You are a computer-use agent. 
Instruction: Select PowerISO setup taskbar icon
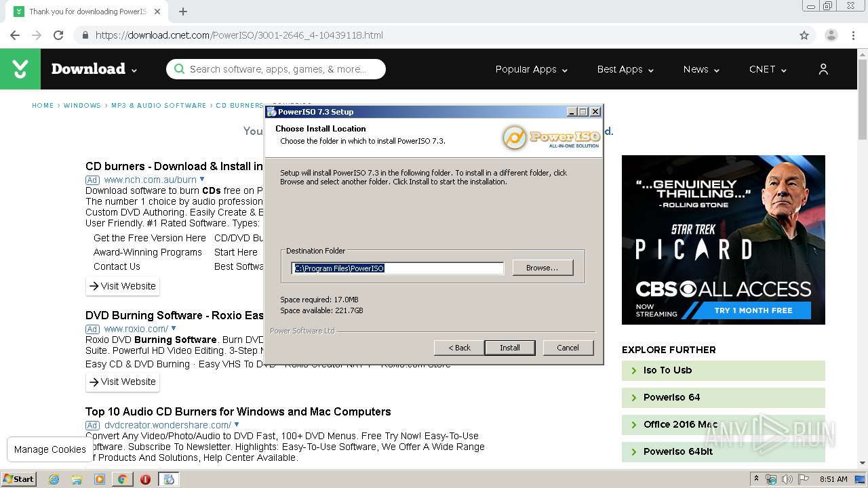(x=169, y=479)
